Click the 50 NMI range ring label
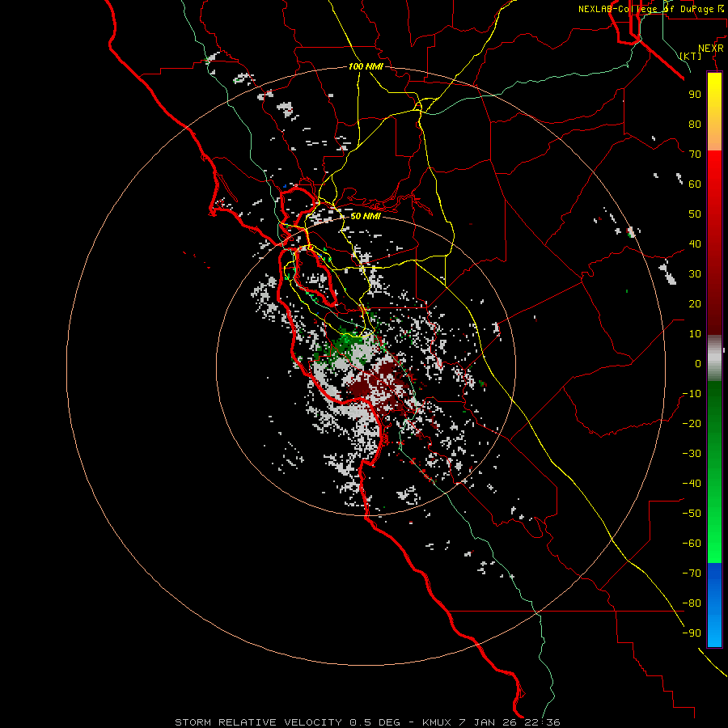Image resolution: width=728 pixels, height=728 pixels. pos(366,216)
